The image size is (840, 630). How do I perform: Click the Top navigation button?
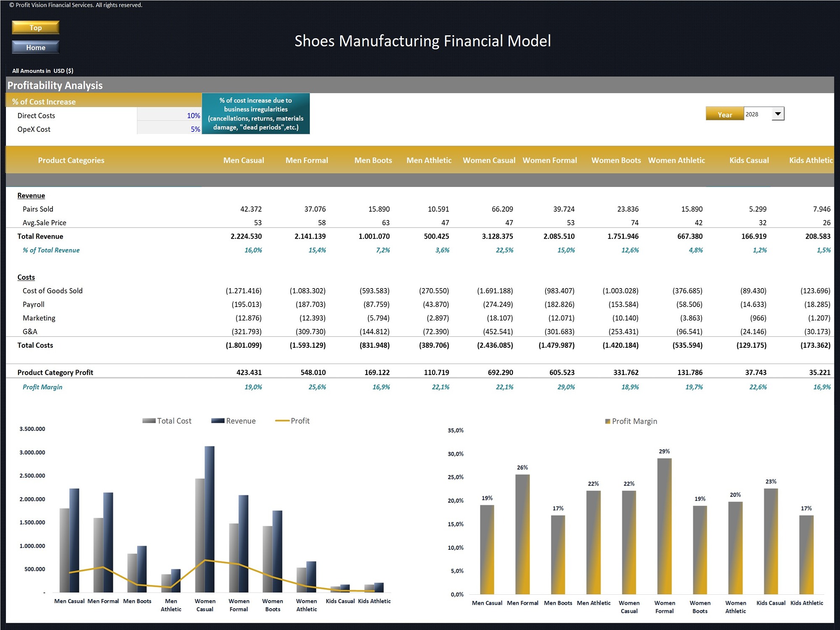36,27
